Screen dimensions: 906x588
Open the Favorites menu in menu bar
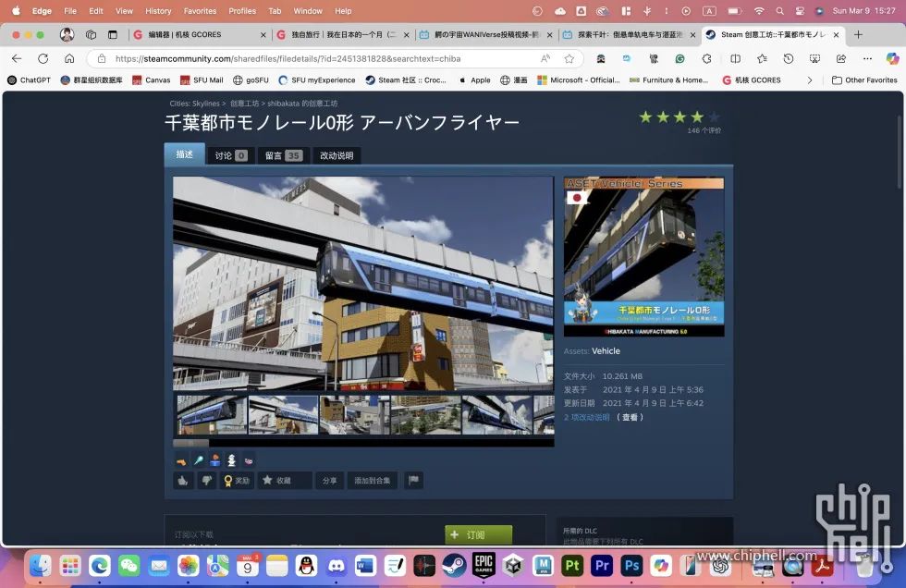pos(200,11)
